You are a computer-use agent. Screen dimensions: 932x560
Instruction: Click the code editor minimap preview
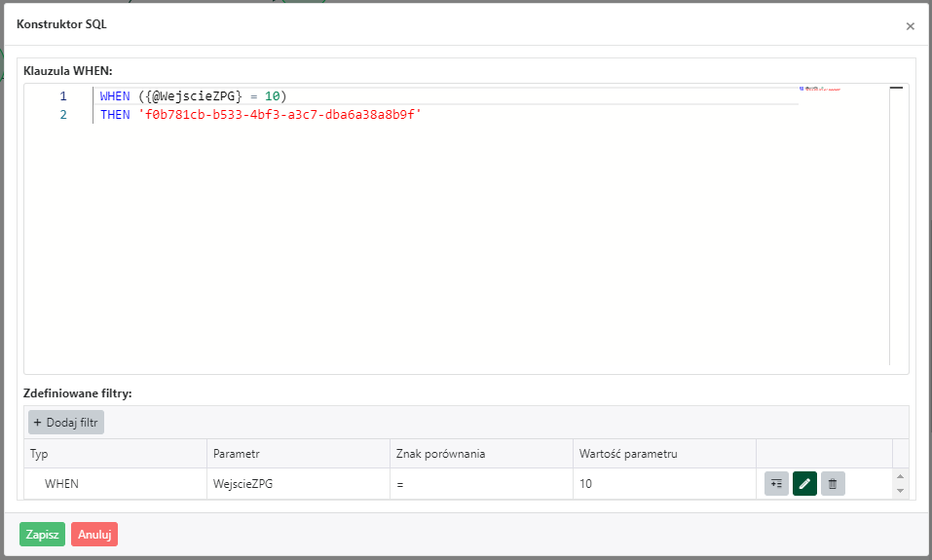coord(819,90)
